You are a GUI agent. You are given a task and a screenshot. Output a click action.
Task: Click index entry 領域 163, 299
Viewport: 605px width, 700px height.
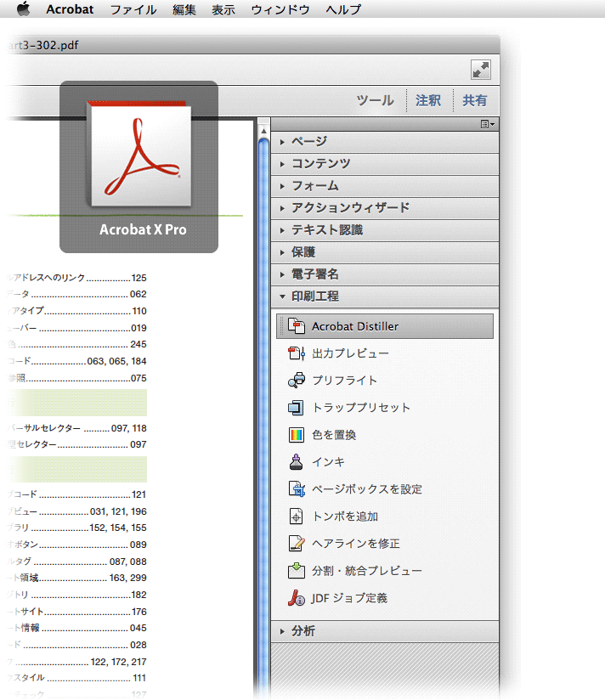[x=76, y=578]
